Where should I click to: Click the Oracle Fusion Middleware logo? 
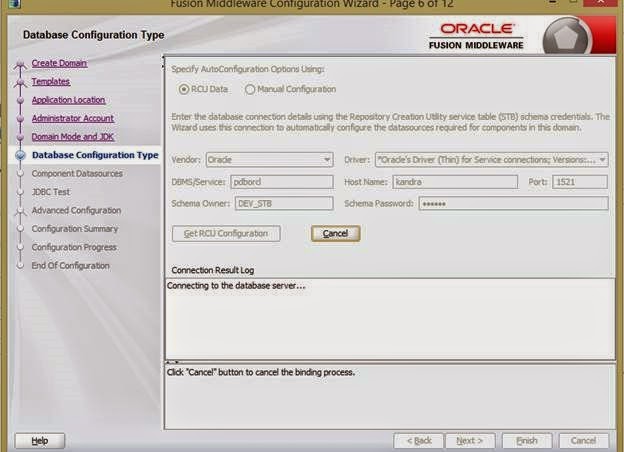pos(476,36)
